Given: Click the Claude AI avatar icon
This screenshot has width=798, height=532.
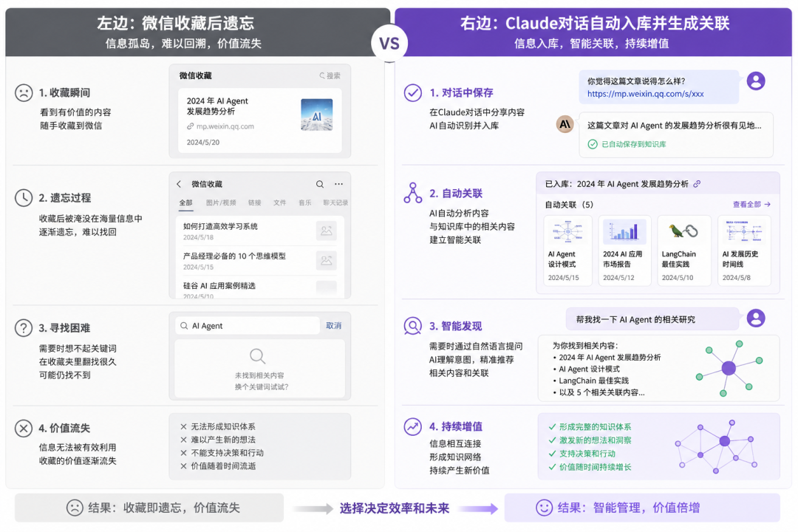Looking at the screenshot, I should coord(565,123).
